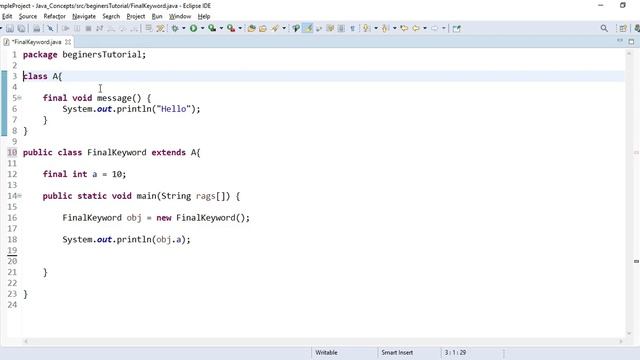Open the Project menu
This screenshot has height=360, width=640.
[x=136, y=16]
